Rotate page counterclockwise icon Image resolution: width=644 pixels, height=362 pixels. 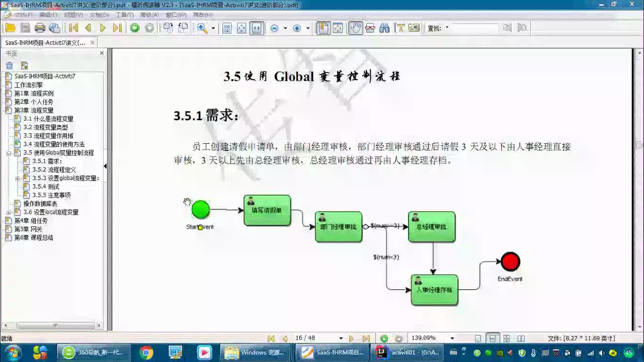183,28
